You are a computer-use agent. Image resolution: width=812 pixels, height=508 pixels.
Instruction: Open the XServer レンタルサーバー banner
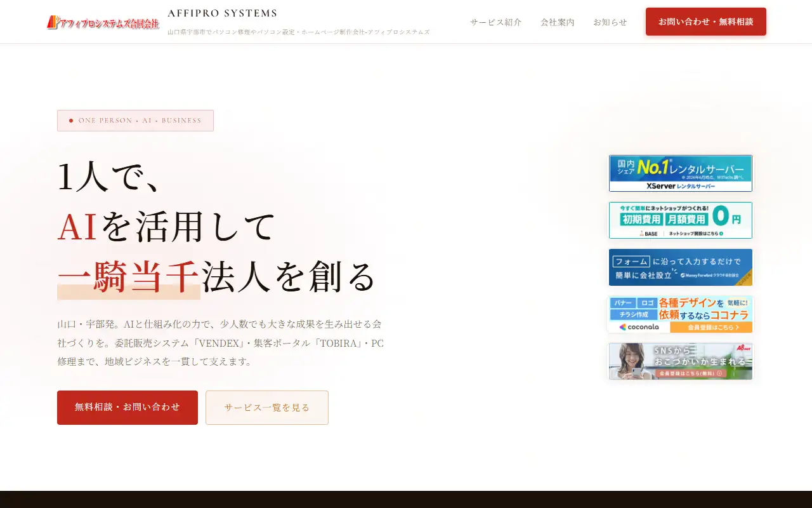[x=681, y=173]
